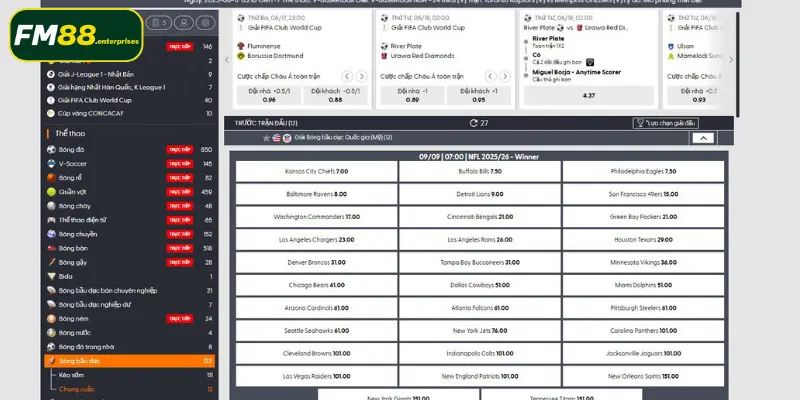Click Miguel Borja - Anytime Scorer text
This screenshot has height=400, width=800.
pos(577,72)
